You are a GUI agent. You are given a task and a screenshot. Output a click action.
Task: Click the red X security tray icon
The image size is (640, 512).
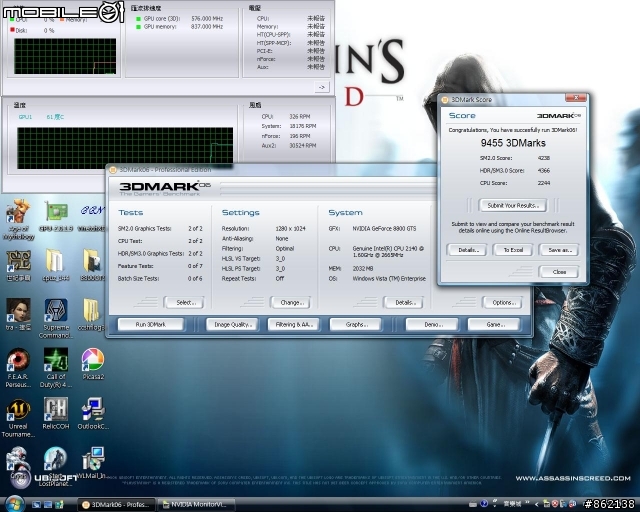[556, 504]
